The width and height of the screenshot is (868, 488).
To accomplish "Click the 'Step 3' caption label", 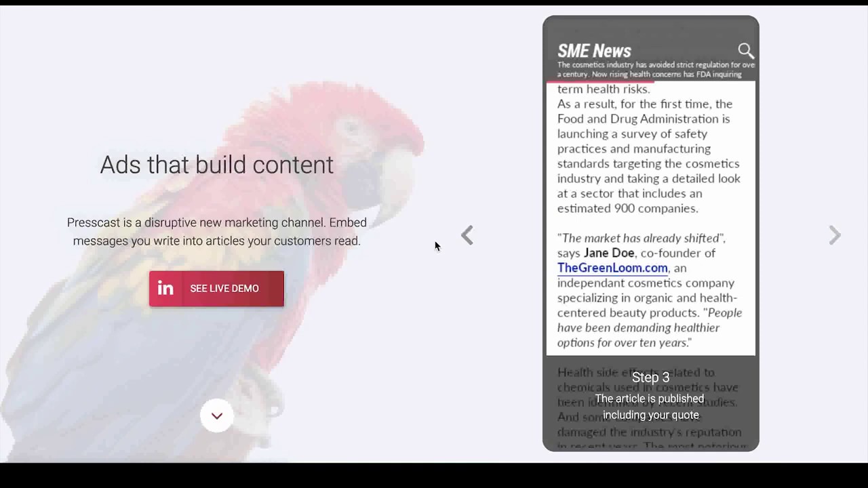I will click(x=650, y=378).
